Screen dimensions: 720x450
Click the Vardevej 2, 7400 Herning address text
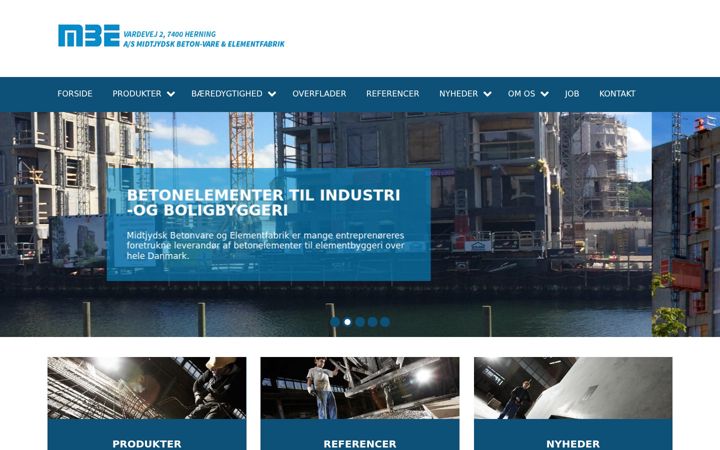[169, 34]
